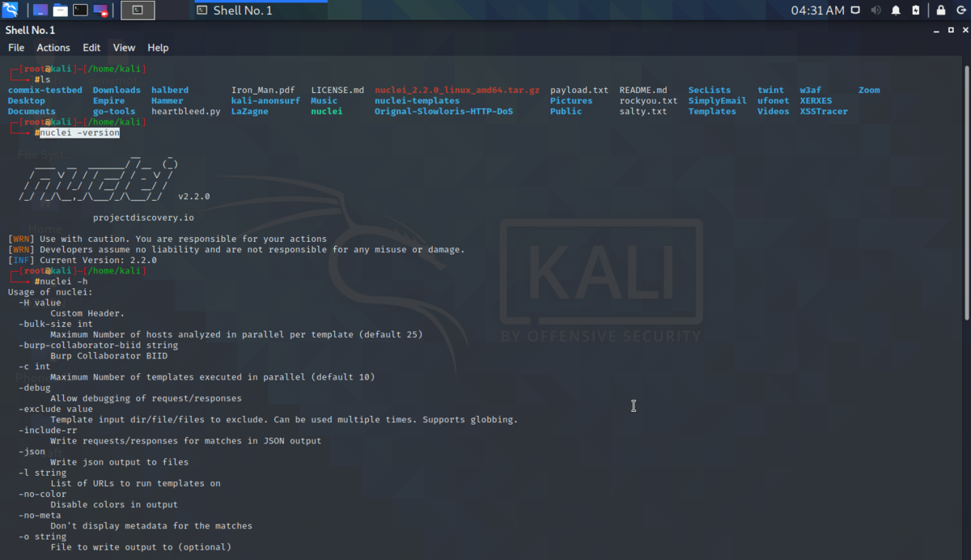
Task: Click 'Downloads' in the ls output
Action: point(117,90)
